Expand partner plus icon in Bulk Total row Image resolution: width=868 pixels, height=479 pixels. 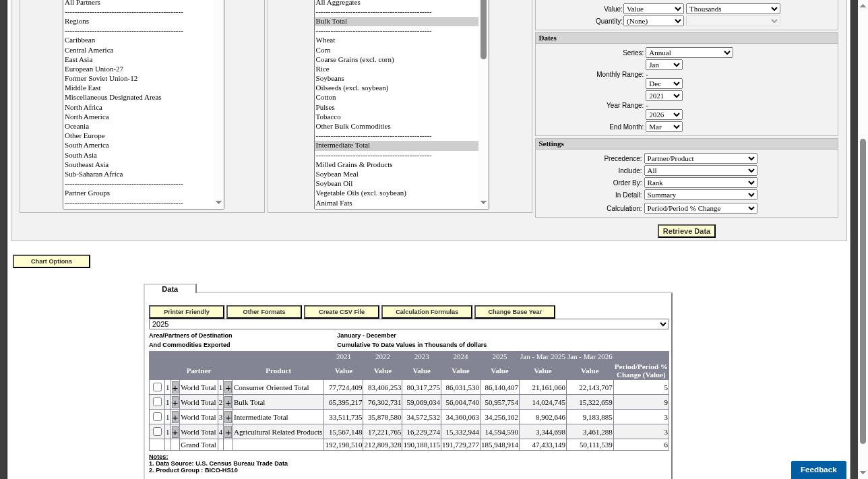[175, 403]
